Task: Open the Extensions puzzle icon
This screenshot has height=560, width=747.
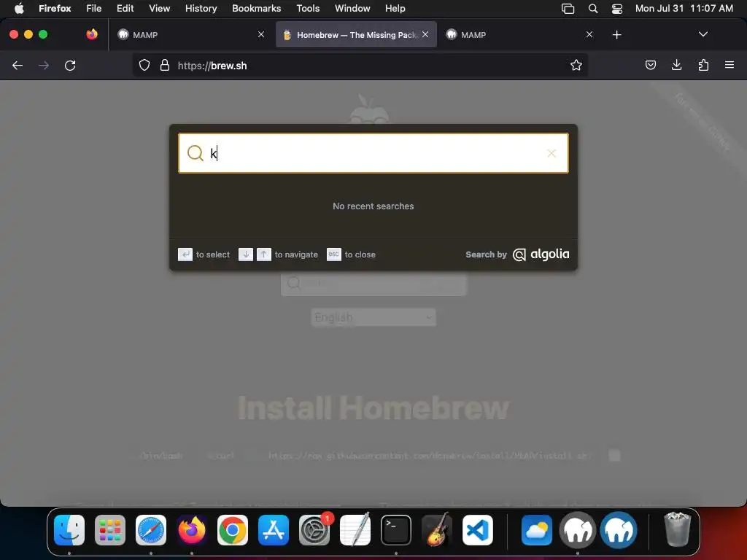Action: pos(703,65)
